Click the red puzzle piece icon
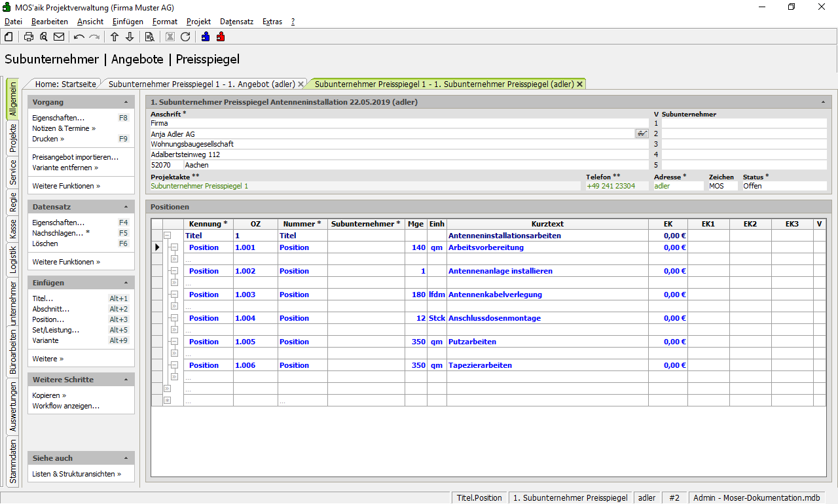 point(221,37)
